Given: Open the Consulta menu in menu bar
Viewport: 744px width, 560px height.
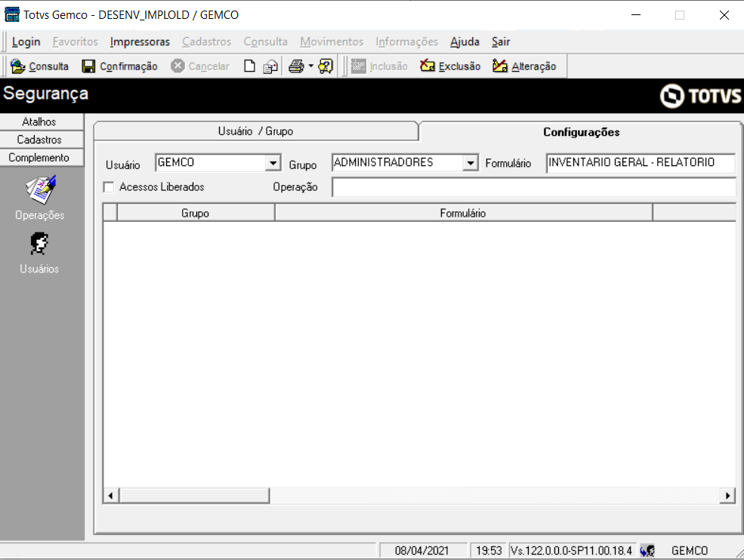Looking at the screenshot, I should click(266, 42).
